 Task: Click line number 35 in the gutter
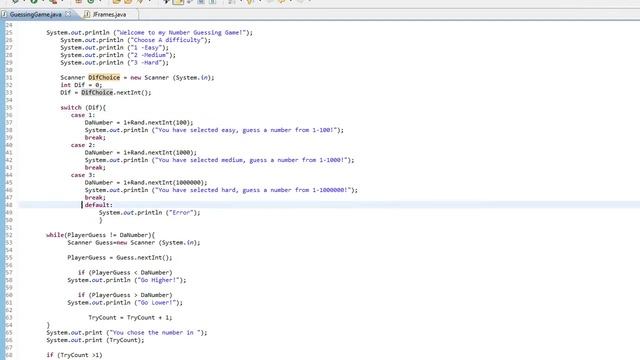(x=9, y=107)
